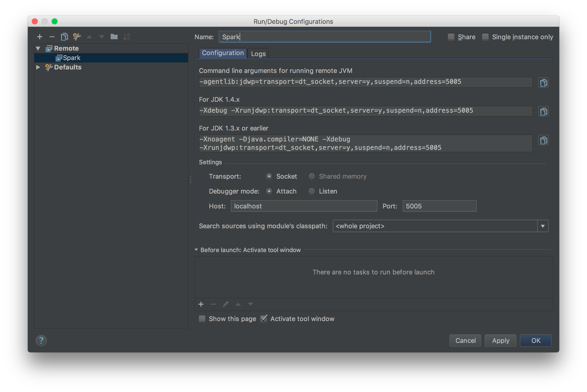This screenshot has height=392, width=587.
Task: Switch to the Logs tab
Action: coord(258,54)
